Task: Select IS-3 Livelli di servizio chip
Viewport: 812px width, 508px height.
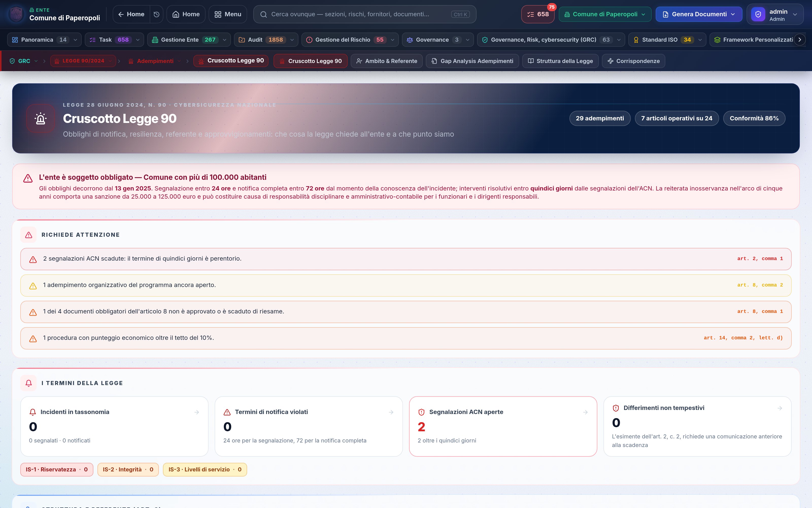Action: point(205,470)
